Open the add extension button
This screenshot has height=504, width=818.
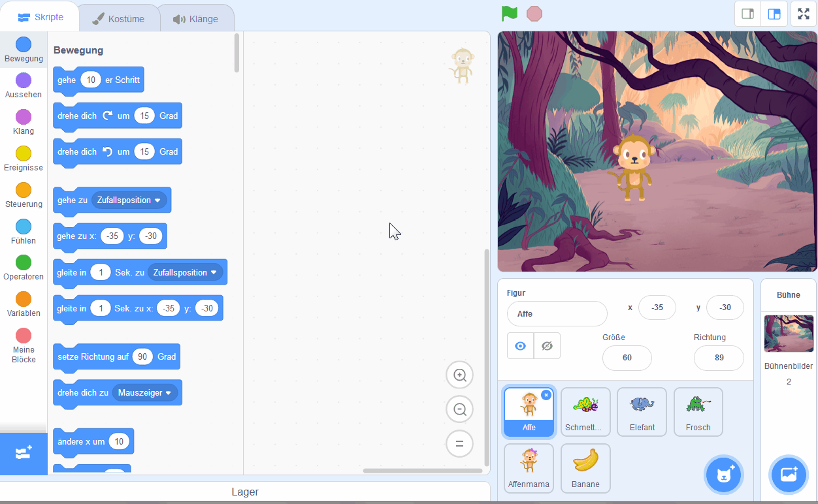point(24,453)
